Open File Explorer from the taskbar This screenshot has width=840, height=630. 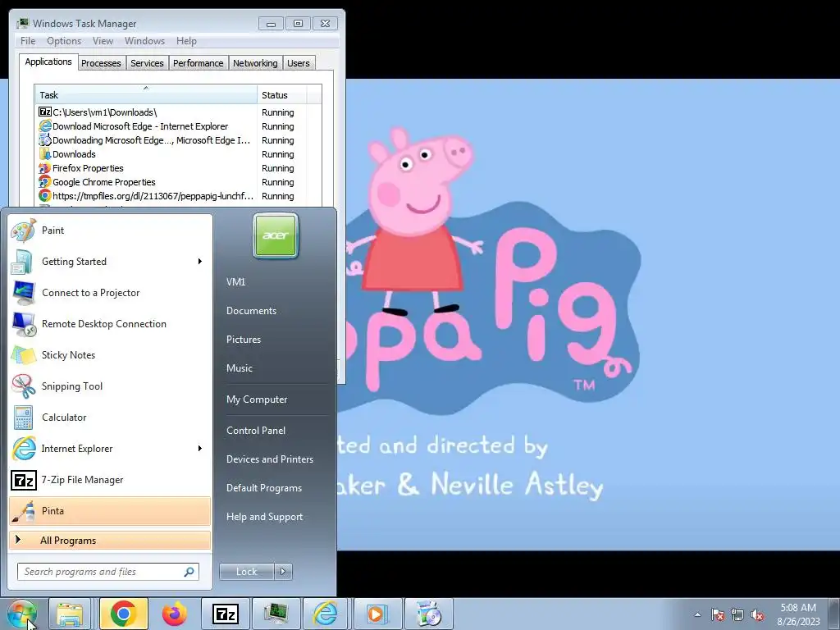click(x=70, y=614)
